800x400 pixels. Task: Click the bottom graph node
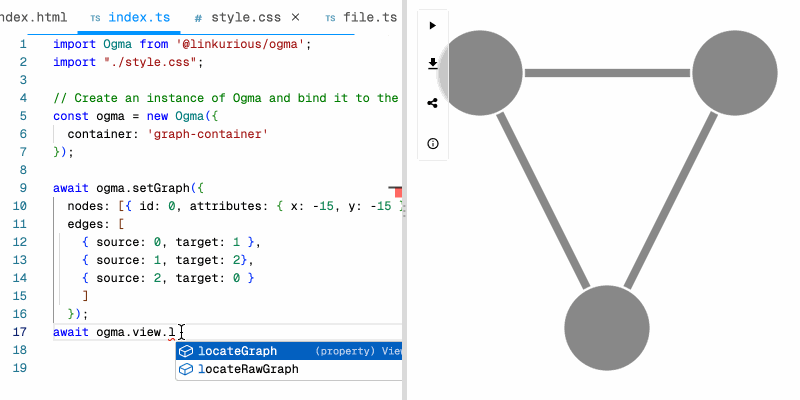click(608, 328)
